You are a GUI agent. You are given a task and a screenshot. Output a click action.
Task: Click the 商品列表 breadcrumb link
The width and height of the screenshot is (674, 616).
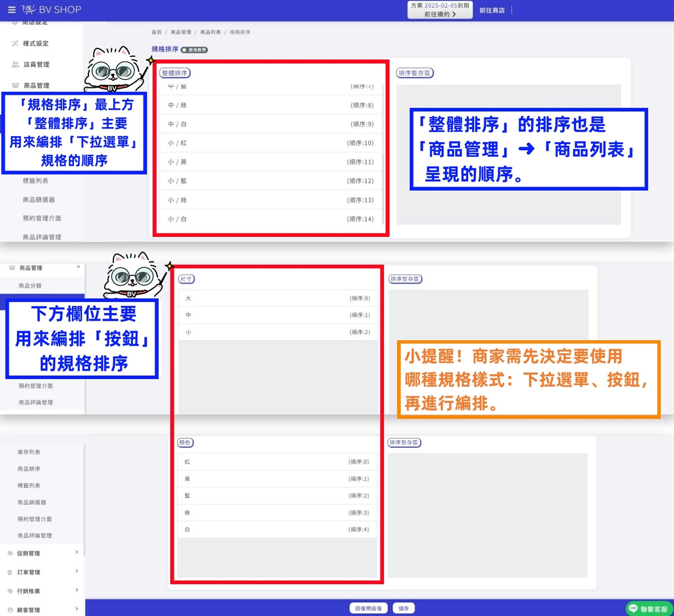point(210,32)
